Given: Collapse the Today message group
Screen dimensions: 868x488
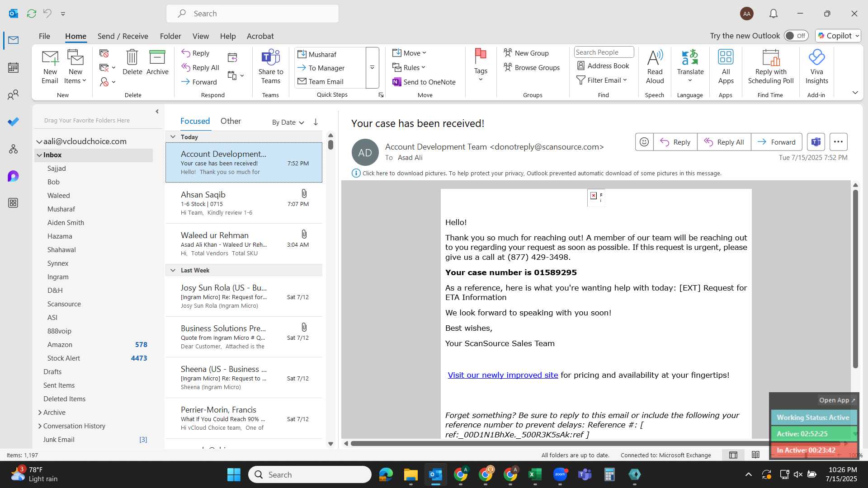Looking at the screenshot, I should [x=173, y=137].
